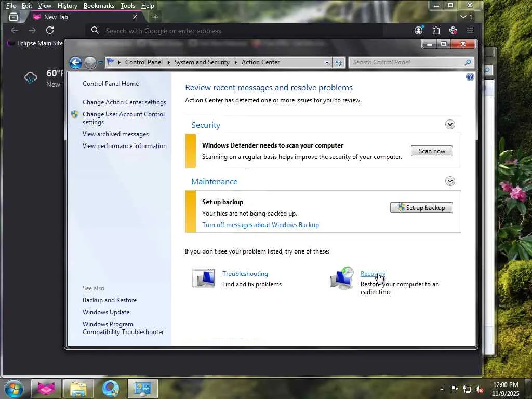Viewport: 532px width, 399px height.
Task: Click the Recovery computer clock icon
Action: [x=342, y=278]
